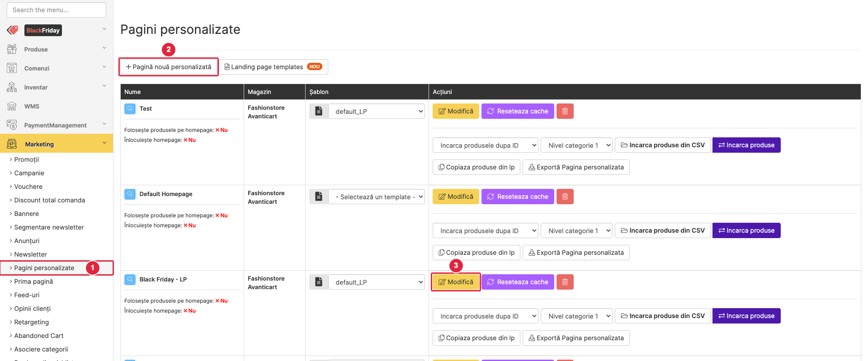Select Newsletter in the Marketing submenu
This screenshot has width=868, height=361.
coord(31,254)
